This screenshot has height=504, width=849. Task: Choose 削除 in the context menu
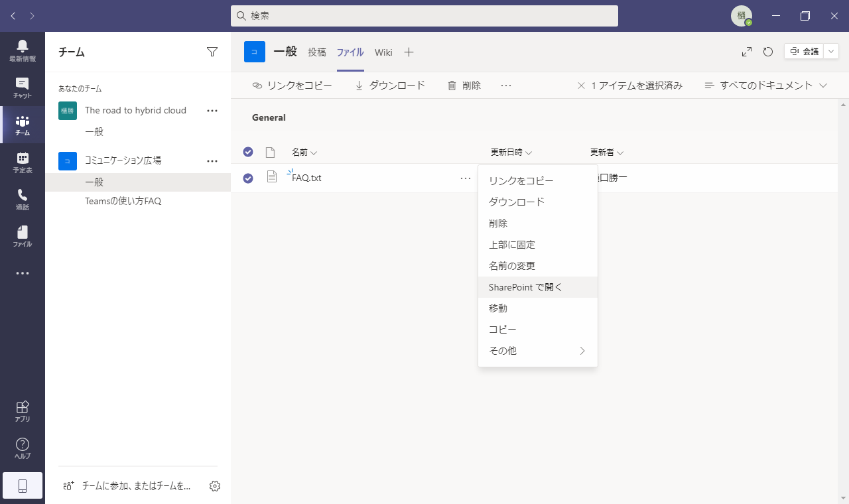point(538,223)
